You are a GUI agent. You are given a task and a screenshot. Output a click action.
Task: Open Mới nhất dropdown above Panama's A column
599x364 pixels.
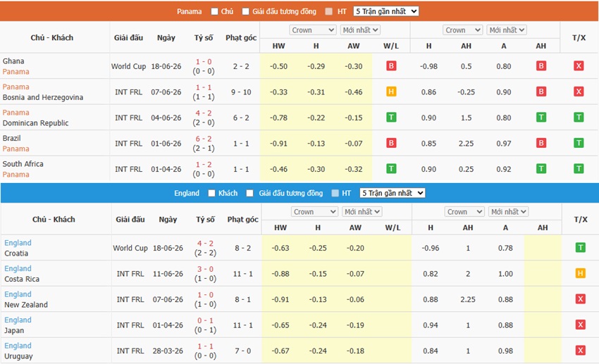point(507,30)
